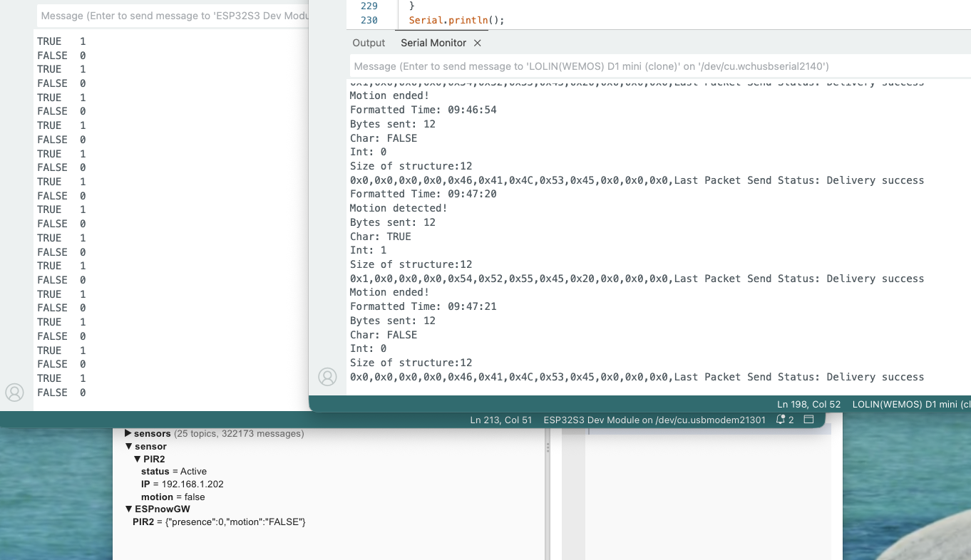Toggle the bottom panel icon in status bar

point(808,420)
